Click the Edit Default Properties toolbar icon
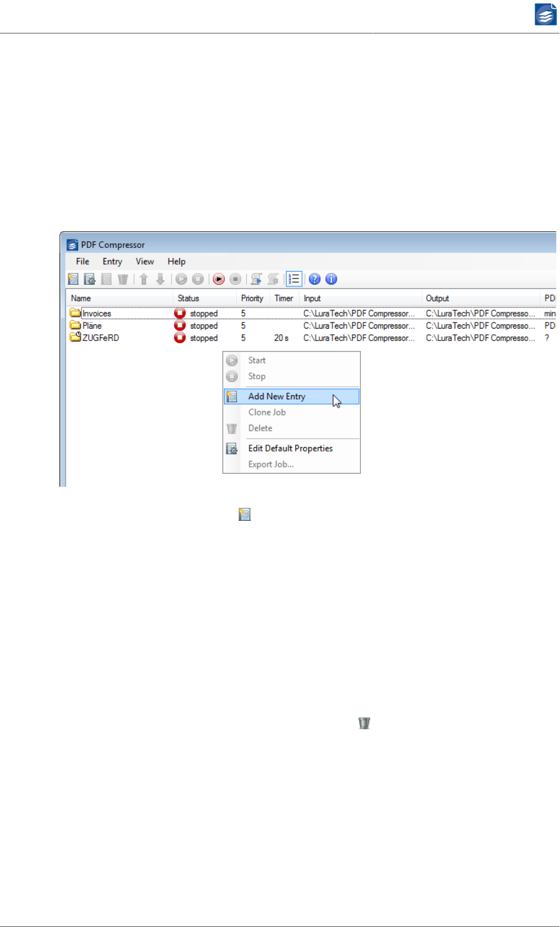The width and height of the screenshot is (560, 927). [90, 279]
